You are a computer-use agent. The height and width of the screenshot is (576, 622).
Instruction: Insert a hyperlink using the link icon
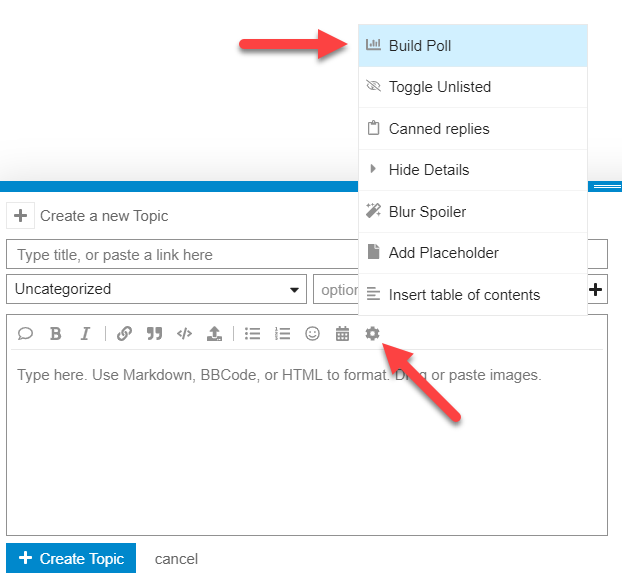124,334
